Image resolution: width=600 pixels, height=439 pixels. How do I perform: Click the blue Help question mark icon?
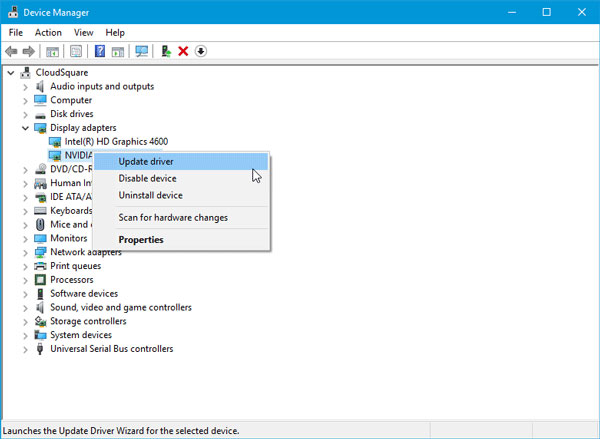tap(100, 51)
